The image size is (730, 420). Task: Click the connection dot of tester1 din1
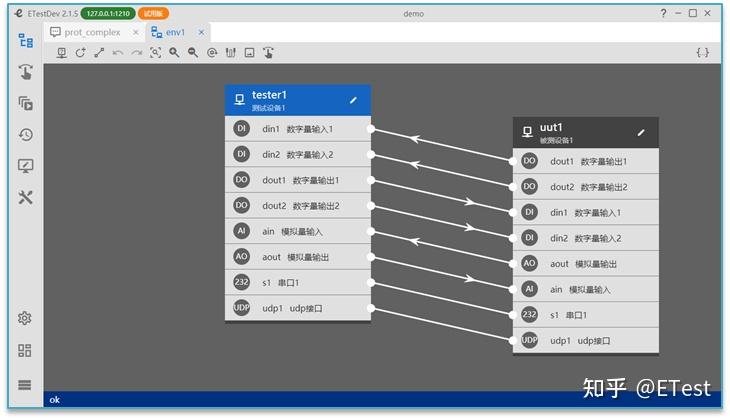[x=371, y=129]
